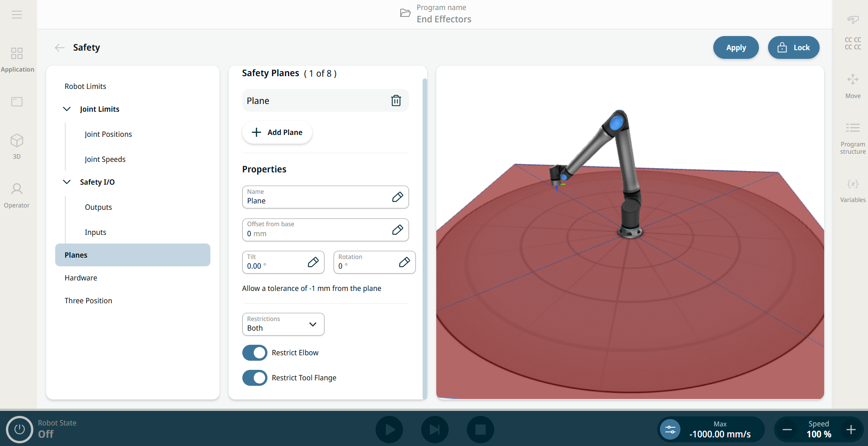The height and width of the screenshot is (446, 868).
Task: Click the Tilt edit pencil icon
Action: (313, 262)
